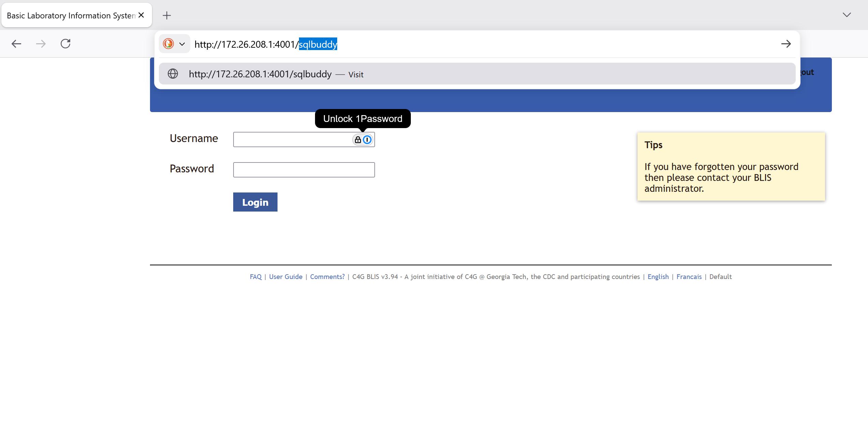Click inside the Password input field
Image resolution: width=868 pixels, height=434 pixels.
tap(303, 170)
